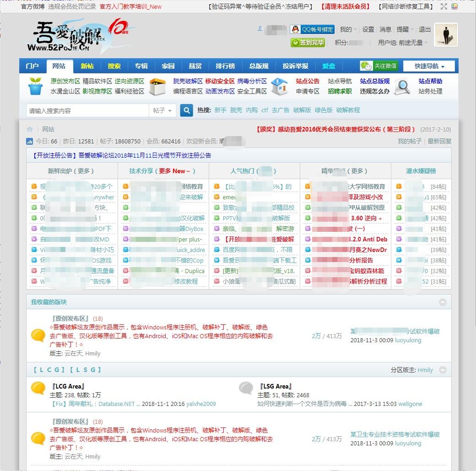
Task: Open the wellgone user profile link
Action: [x=410, y=404]
